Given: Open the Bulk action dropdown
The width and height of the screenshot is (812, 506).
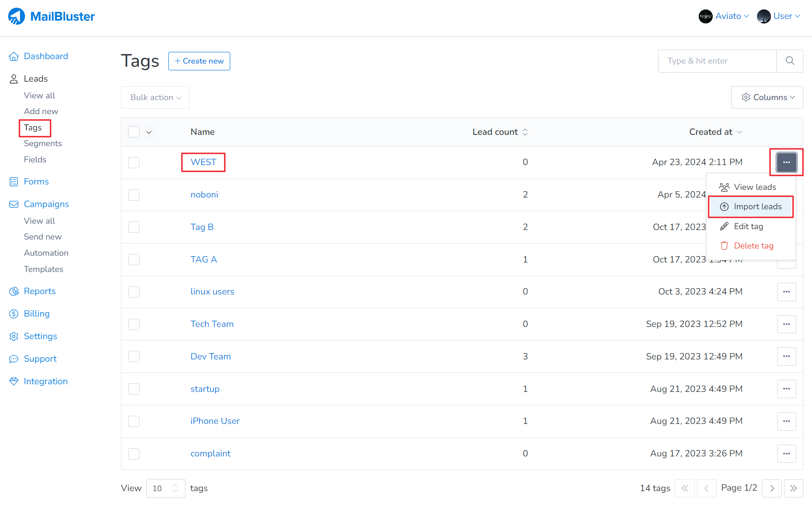Looking at the screenshot, I should coord(155,97).
